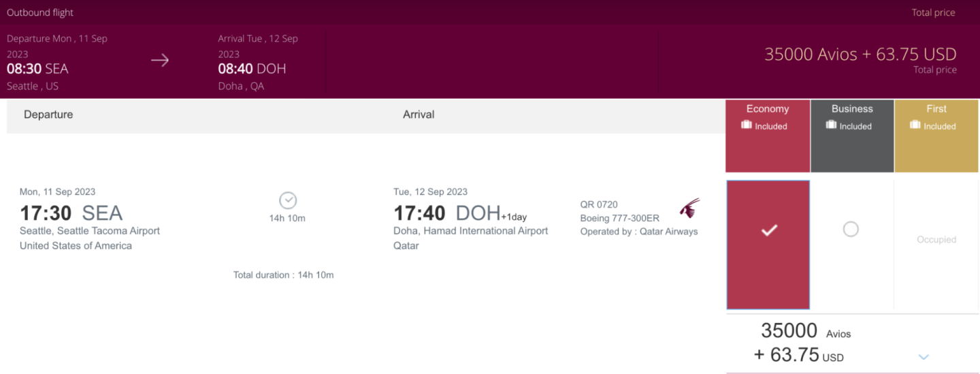Open the First cabin tab
Image resolution: width=980 pixels, height=374 pixels.
tap(936, 109)
